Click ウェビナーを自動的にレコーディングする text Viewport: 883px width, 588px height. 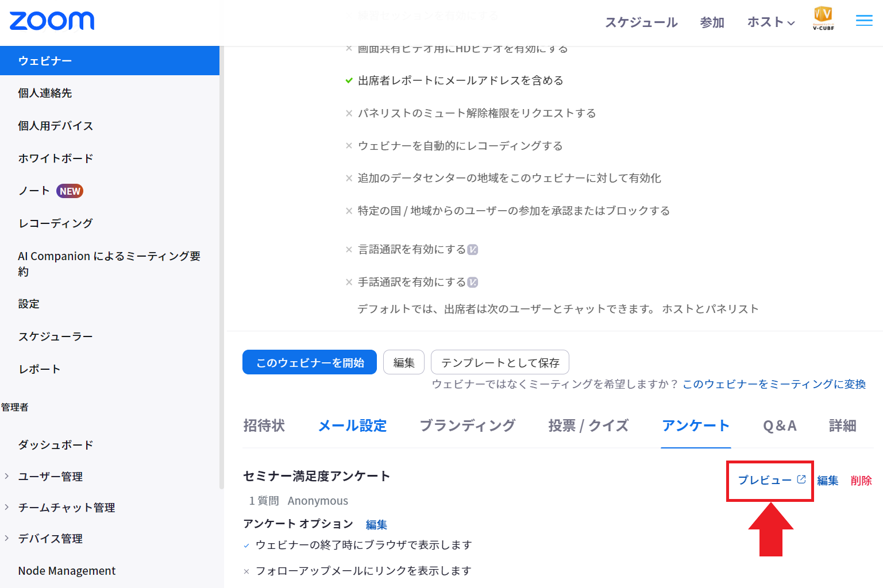coord(460,146)
